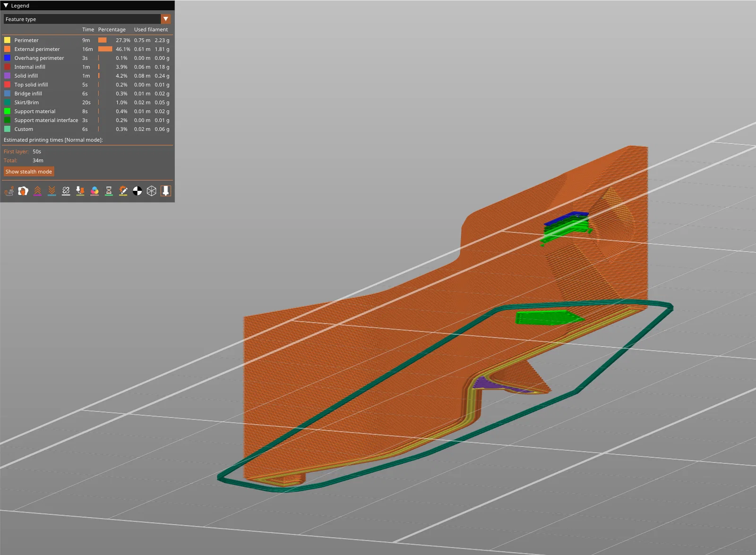The height and width of the screenshot is (555, 756).
Task: Click the blue Overhang perimeter swatch
Action: point(7,58)
